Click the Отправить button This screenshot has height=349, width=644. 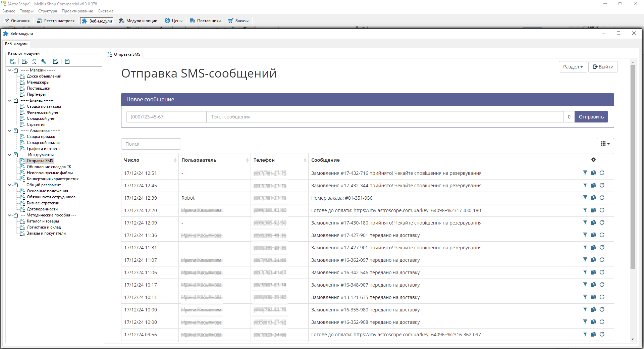591,117
